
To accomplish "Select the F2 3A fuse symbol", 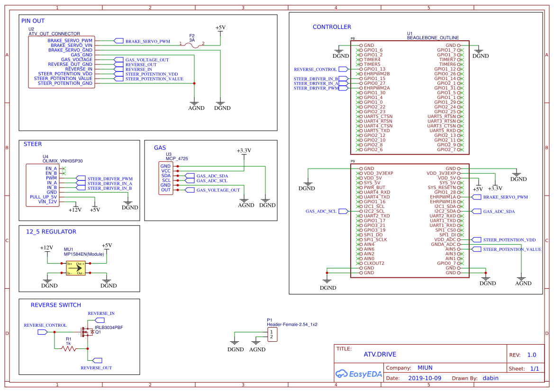I will (192, 44).
